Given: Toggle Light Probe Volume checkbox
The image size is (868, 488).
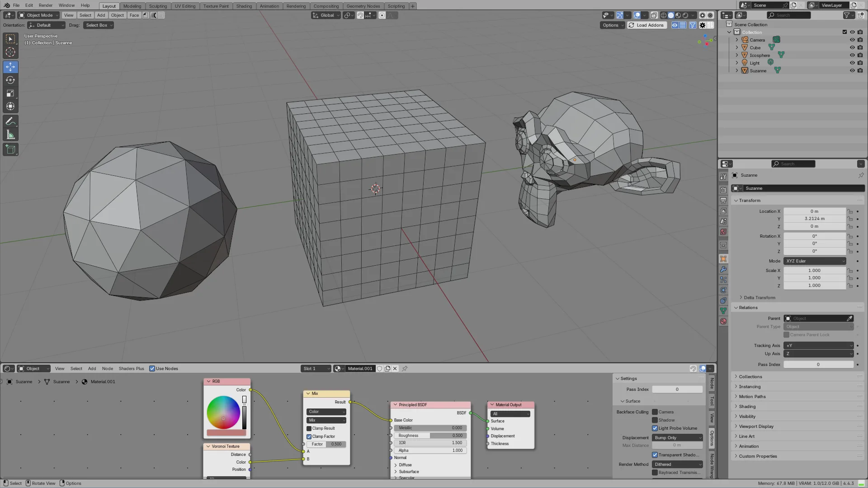Looking at the screenshot, I should [655, 428].
